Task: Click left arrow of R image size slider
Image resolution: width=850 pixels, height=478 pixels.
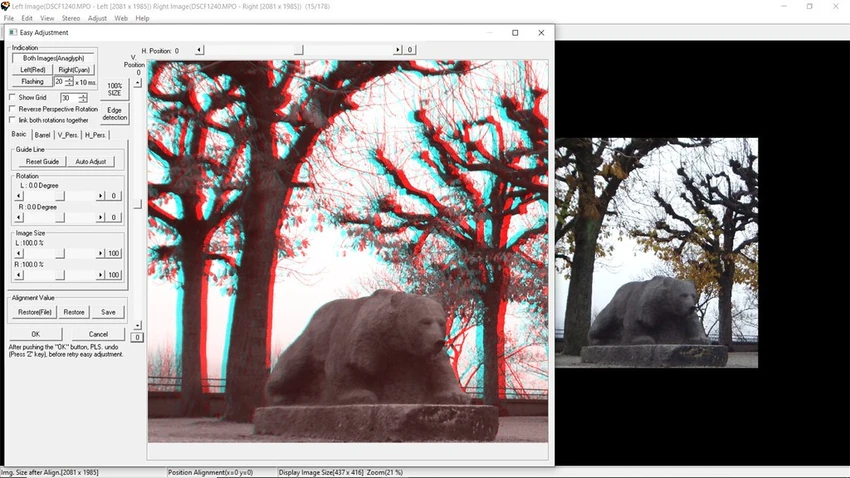Action: 19,275
